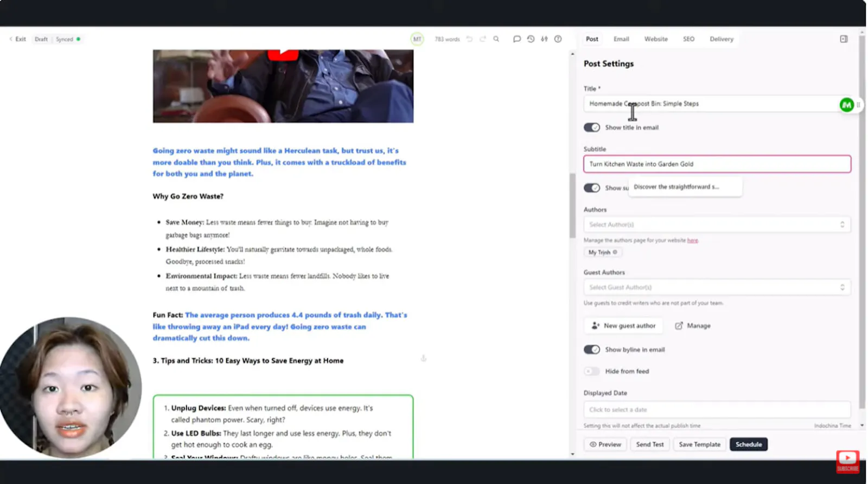The height and width of the screenshot is (484, 868).
Task: Switch to the SEO tab
Action: pos(688,39)
